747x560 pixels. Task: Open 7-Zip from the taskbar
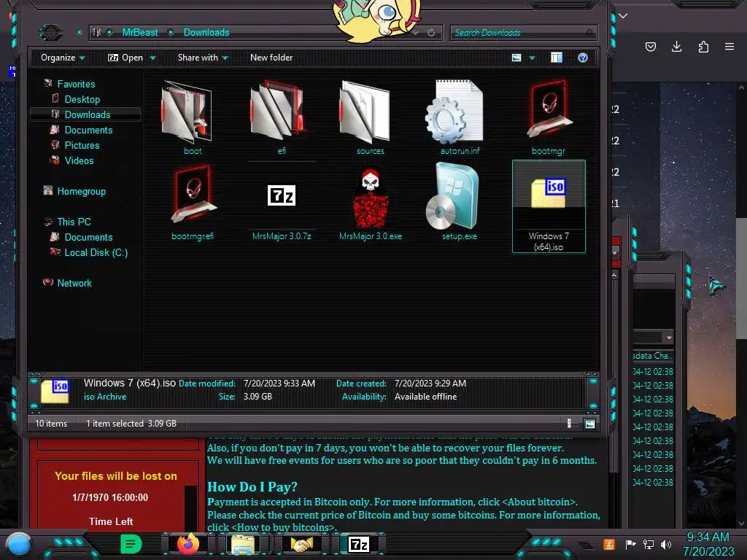(359, 544)
